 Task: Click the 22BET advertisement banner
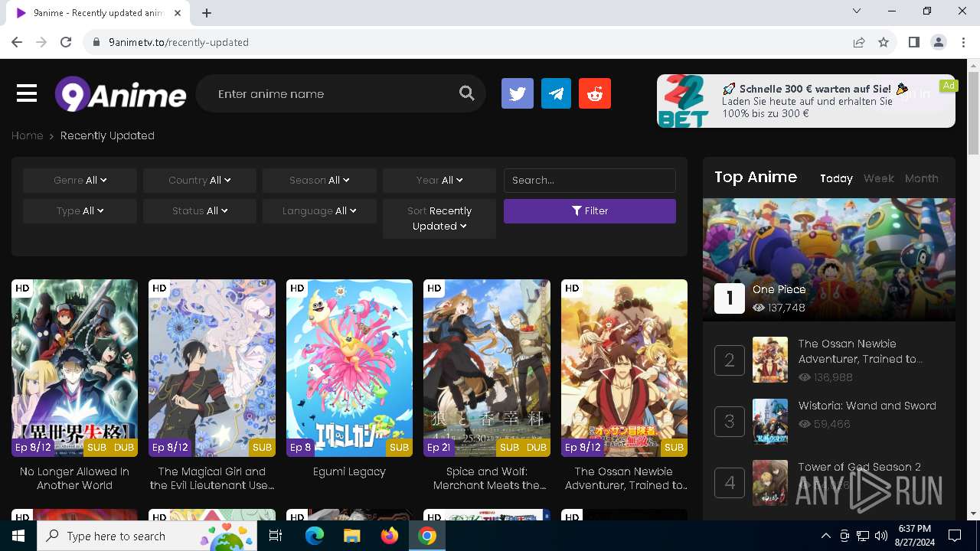click(806, 101)
